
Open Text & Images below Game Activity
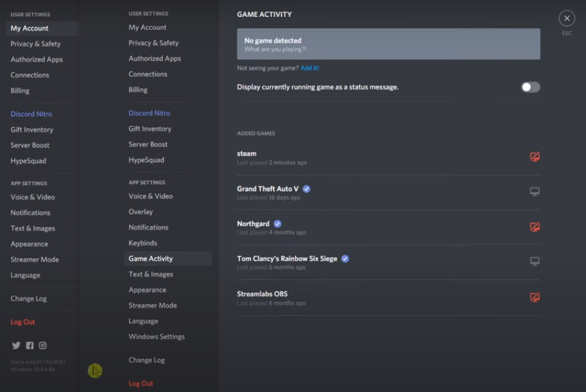tap(151, 274)
